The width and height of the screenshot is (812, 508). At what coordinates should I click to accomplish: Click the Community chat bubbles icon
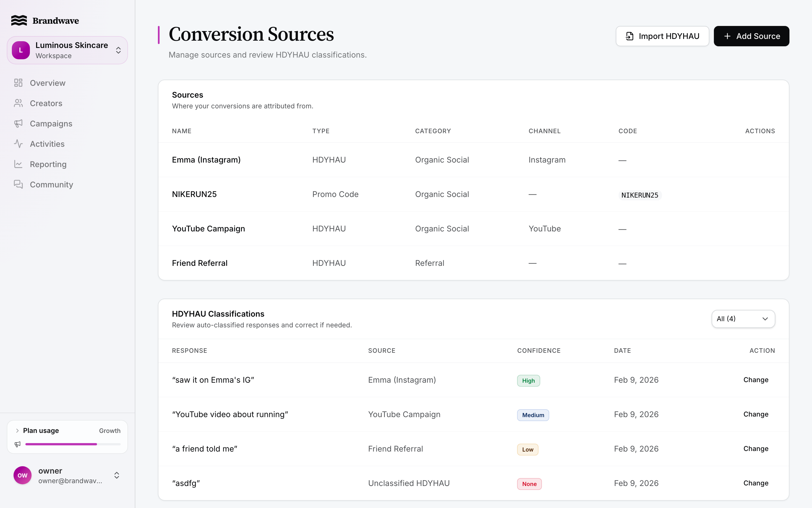(18, 185)
